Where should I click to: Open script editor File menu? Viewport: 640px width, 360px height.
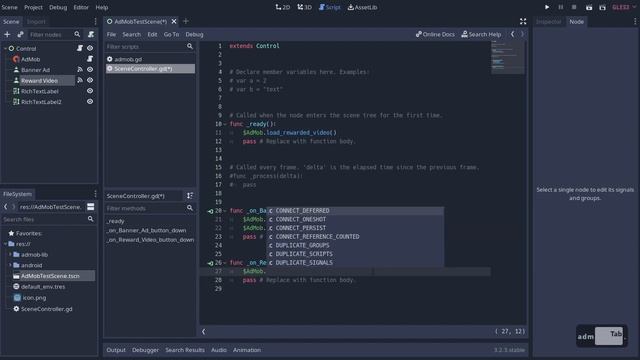111,35
